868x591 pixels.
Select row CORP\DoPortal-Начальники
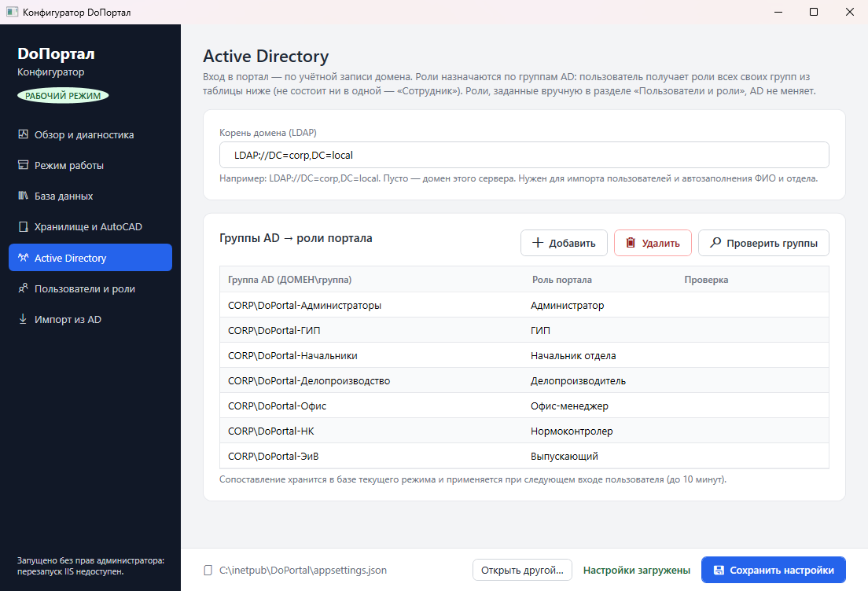point(524,355)
